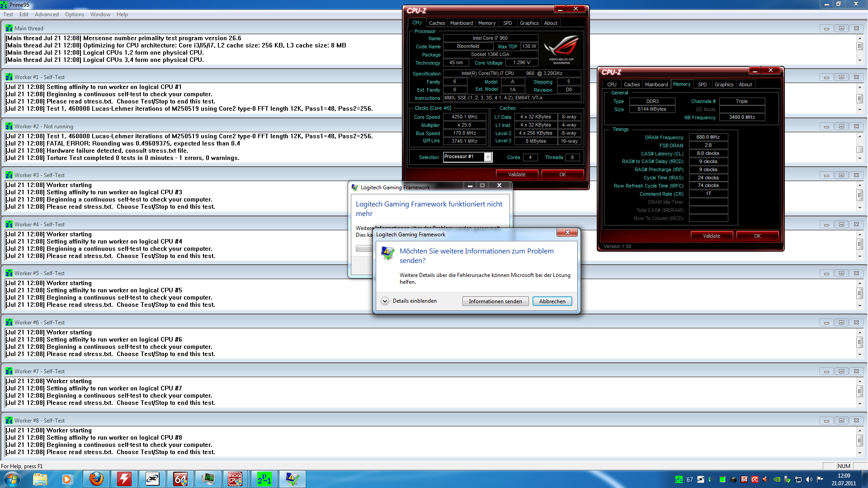Click the Windows Media Player taskbar icon
Viewport: 868px width, 488px height.
pyautogui.click(x=67, y=479)
